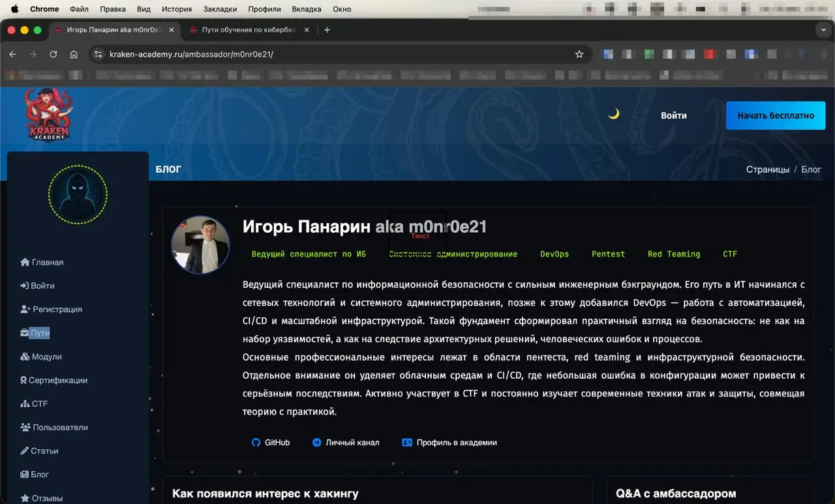Click the newspaper icon beside sidebar Блог
Viewport: 835px width, 504px height.
pyautogui.click(x=25, y=474)
